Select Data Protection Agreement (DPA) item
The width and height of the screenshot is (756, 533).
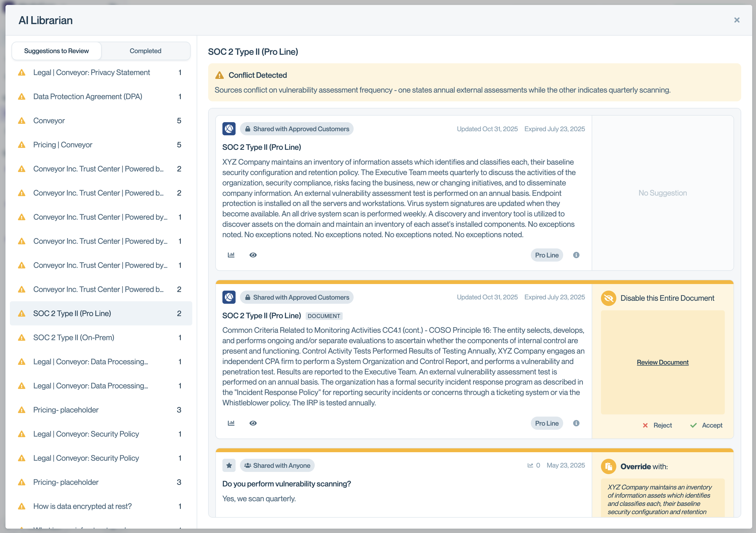pyautogui.click(x=88, y=96)
